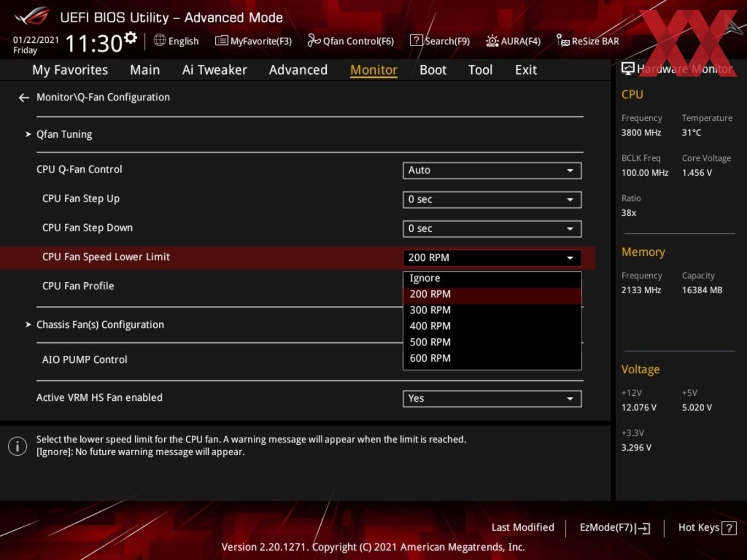Open My Favorites tab
Image resolution: width=747 pixels, height=560 pixels.
70,70
